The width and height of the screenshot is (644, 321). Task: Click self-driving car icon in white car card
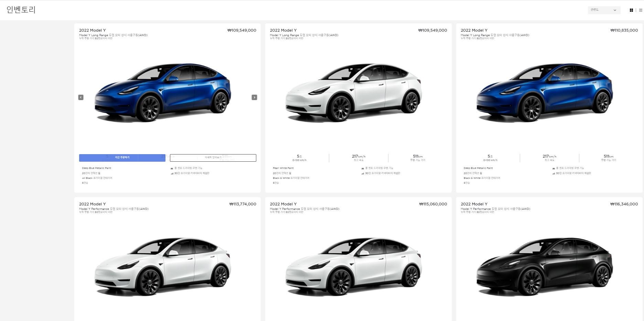click(x=363, y=168)
